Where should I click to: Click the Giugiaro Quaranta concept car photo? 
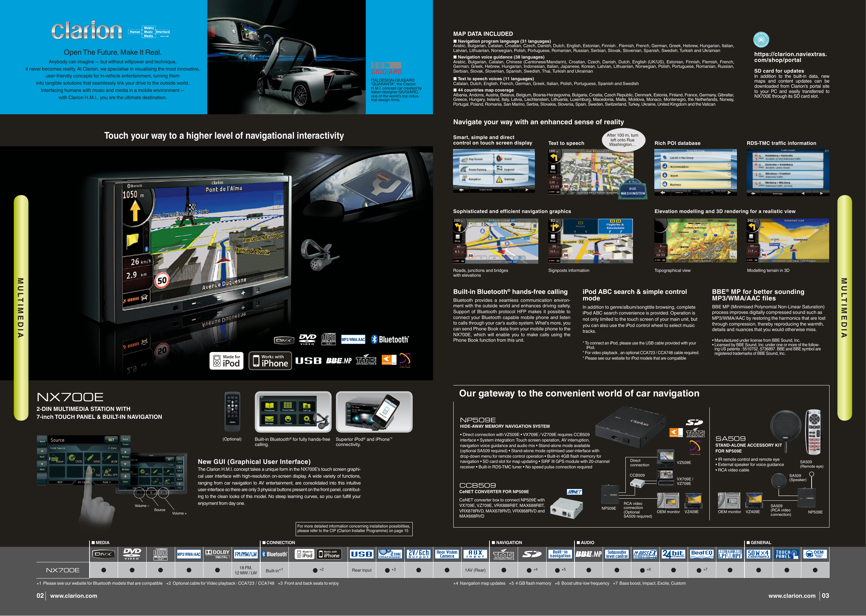point(286,57)
